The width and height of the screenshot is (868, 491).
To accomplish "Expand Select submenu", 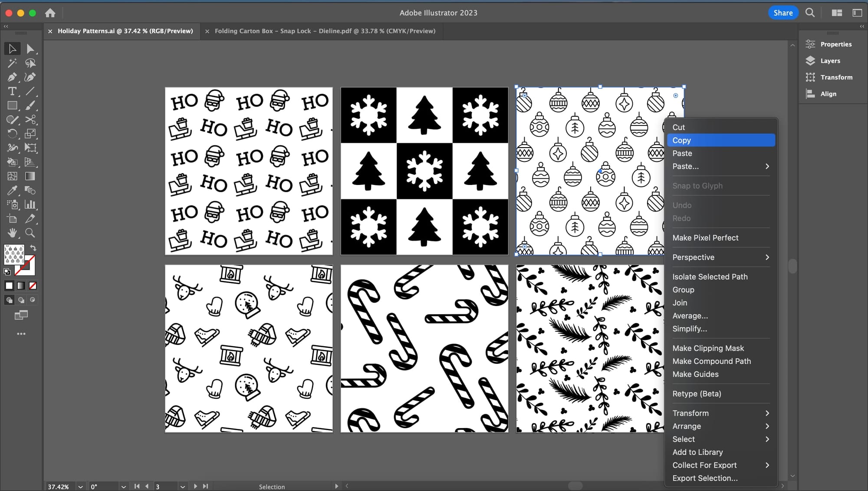I will [721, 439].
